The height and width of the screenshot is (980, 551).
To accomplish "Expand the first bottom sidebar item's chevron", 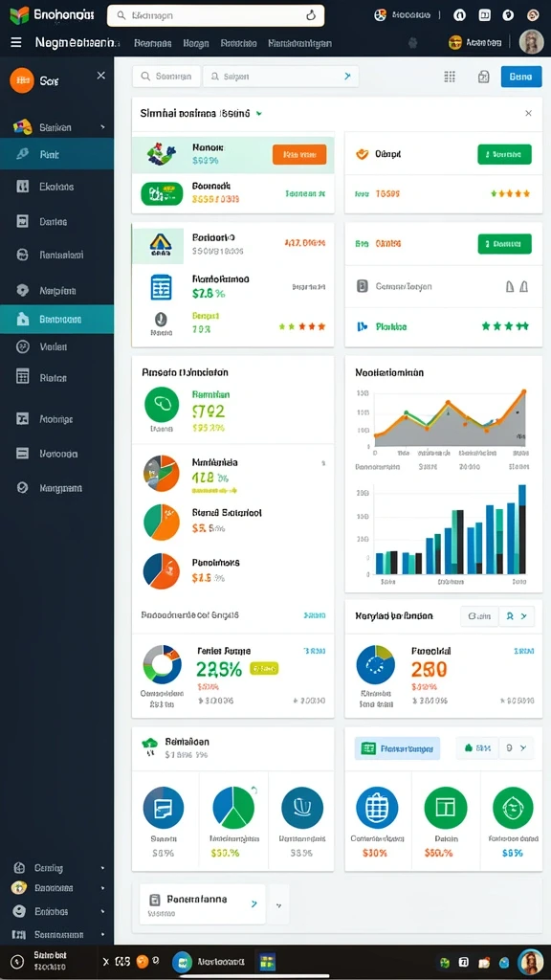I will pos(102,868).
